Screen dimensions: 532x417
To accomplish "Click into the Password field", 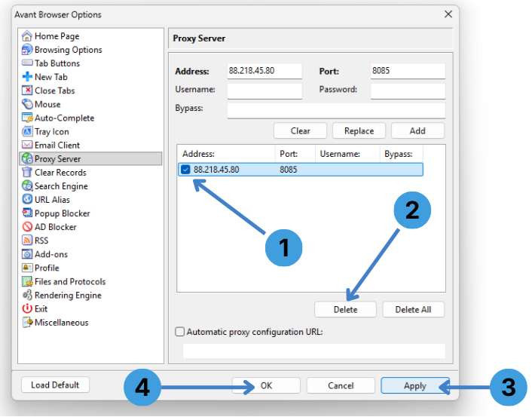I will click(408, 91).
